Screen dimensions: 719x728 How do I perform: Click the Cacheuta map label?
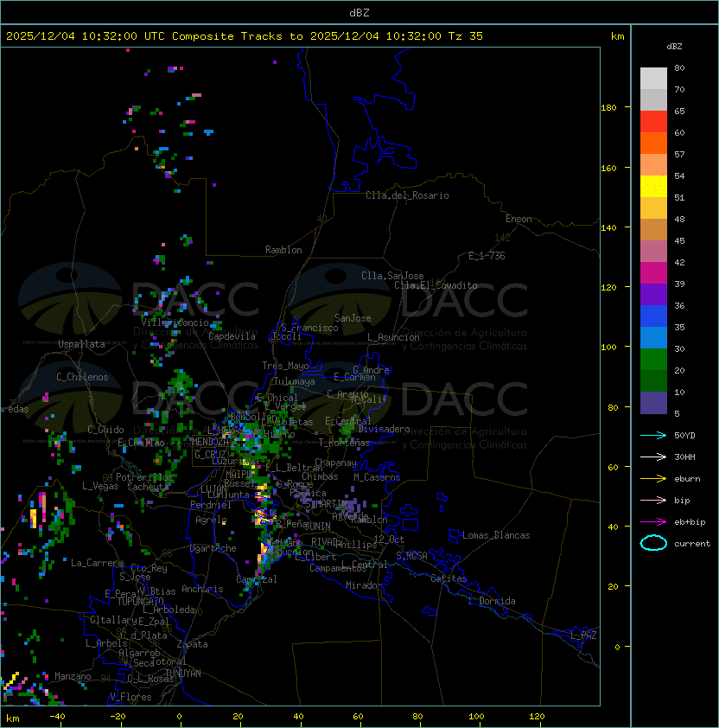(x=148, y=487)
